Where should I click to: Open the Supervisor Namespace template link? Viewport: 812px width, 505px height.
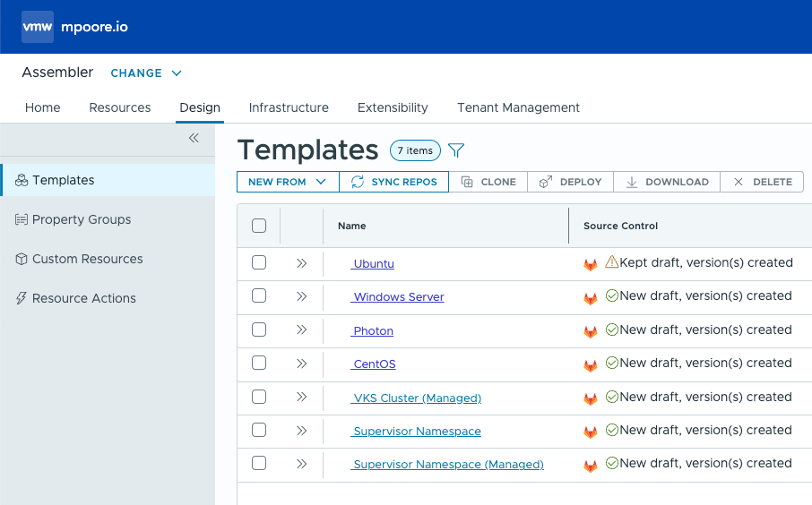416,432
